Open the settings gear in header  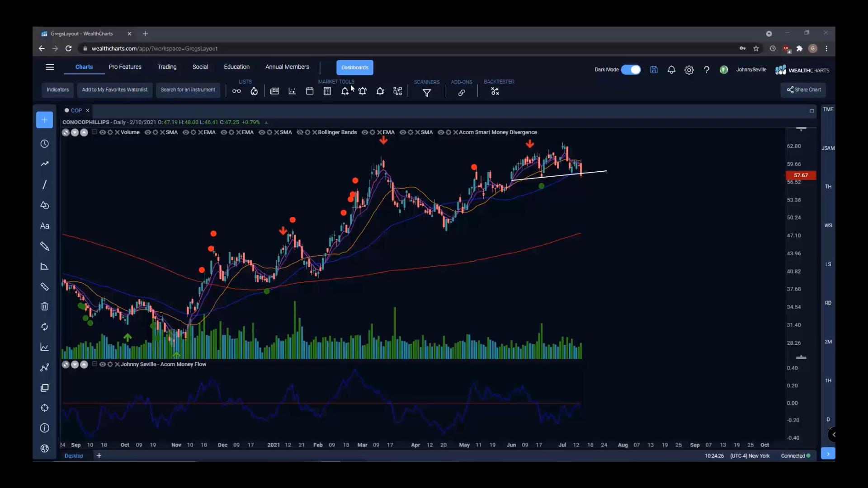tap(689, 70)
